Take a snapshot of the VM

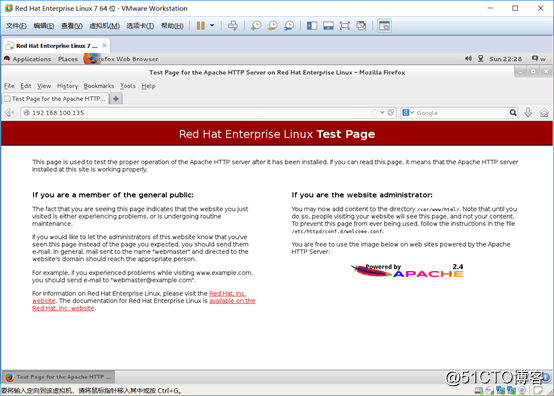point(256,25)
